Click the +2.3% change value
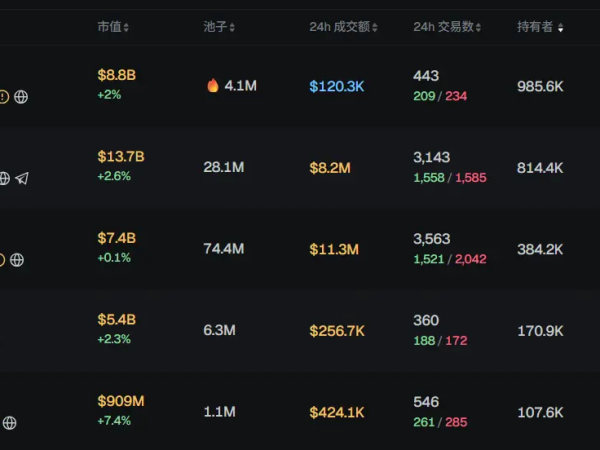 114,339
